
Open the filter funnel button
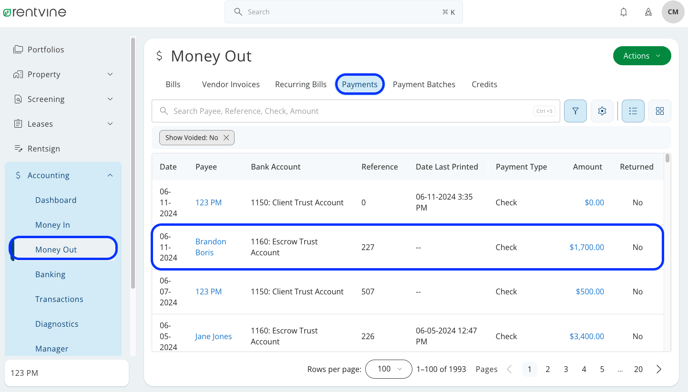575,111
